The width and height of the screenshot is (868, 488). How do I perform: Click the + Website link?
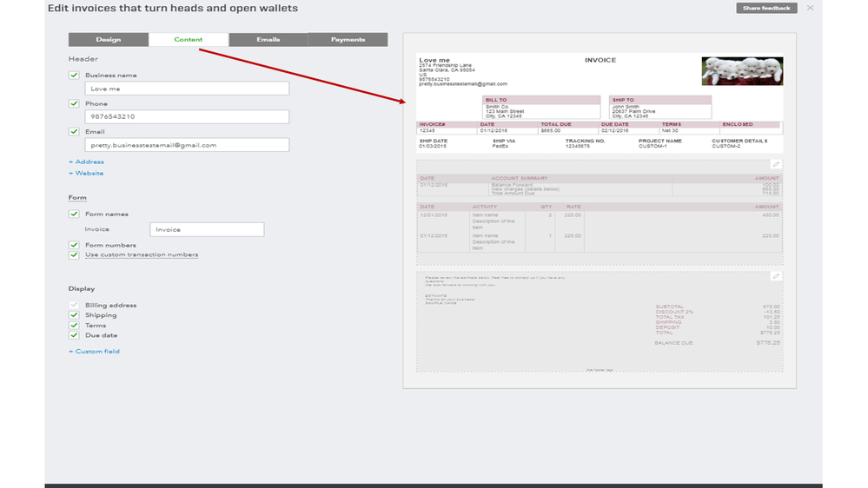click(x=86, y=173)
